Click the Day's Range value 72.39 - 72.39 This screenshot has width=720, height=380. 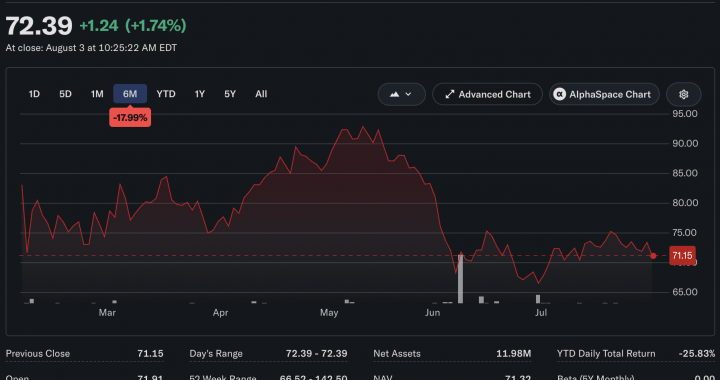(316, 354)
